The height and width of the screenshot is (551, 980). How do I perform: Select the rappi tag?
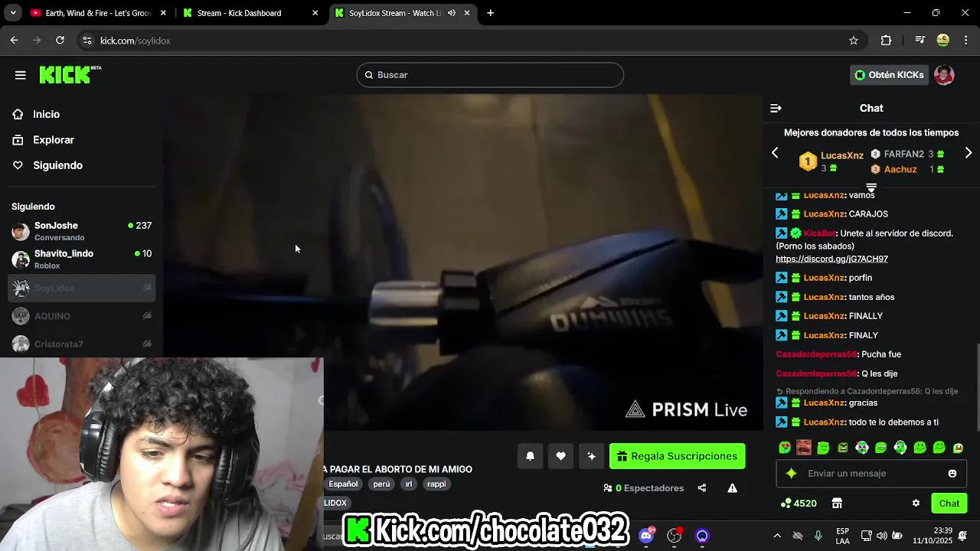(436, 484)
